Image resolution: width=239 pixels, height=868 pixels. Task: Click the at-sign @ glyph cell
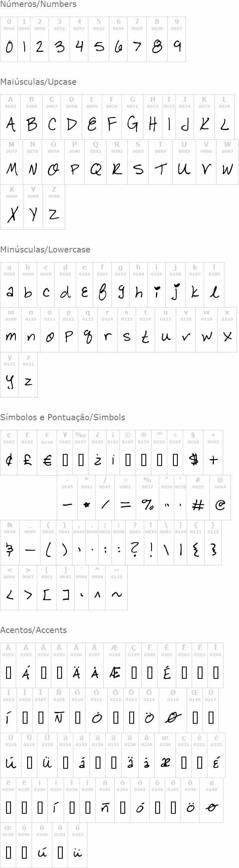click(x=220, y=498)
